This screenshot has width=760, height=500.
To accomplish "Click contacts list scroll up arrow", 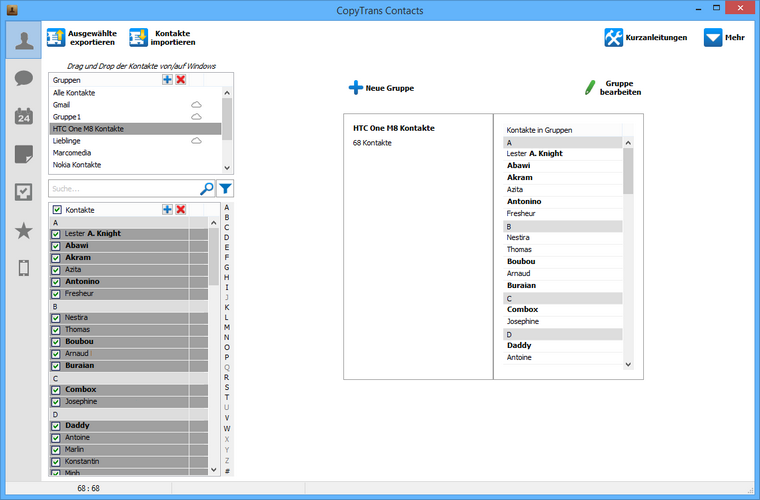I will coord(214,223).
